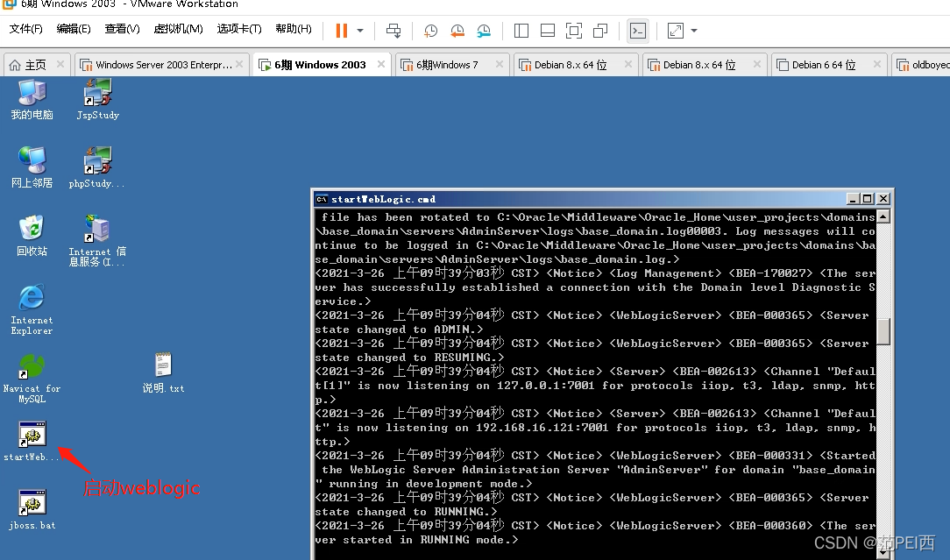Screen dimensions: 950x560
Task: Select the 回收站 recycle bin icon
Action: pos(32,236)
